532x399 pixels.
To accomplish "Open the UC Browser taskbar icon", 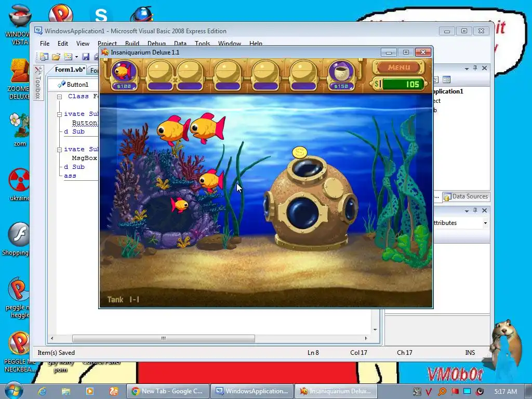I will (113, 391).
